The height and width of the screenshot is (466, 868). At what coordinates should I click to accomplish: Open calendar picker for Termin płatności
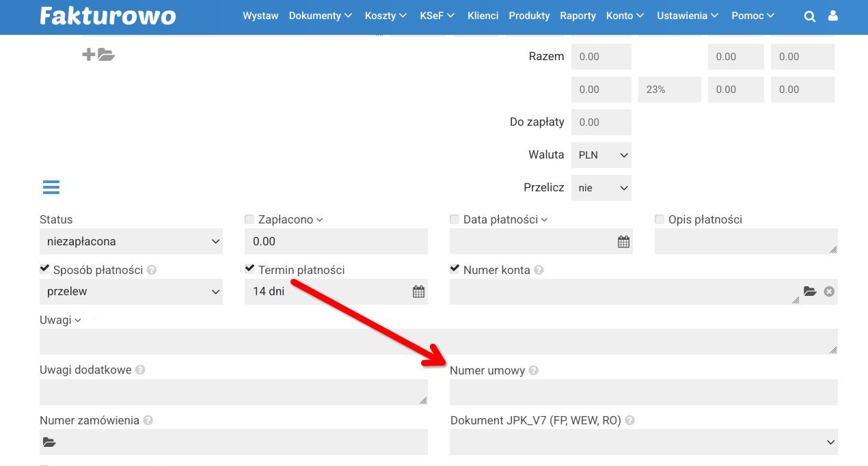418,292
